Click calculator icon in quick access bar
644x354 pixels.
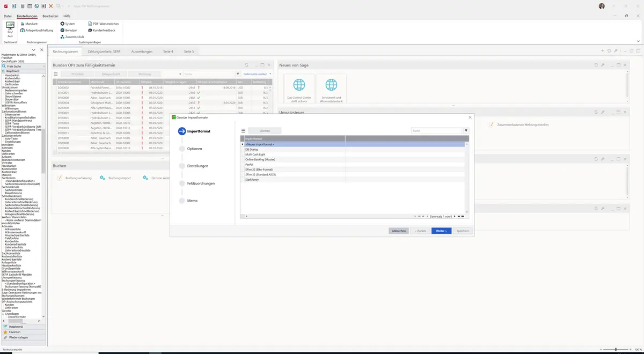[x=22, y=6]
